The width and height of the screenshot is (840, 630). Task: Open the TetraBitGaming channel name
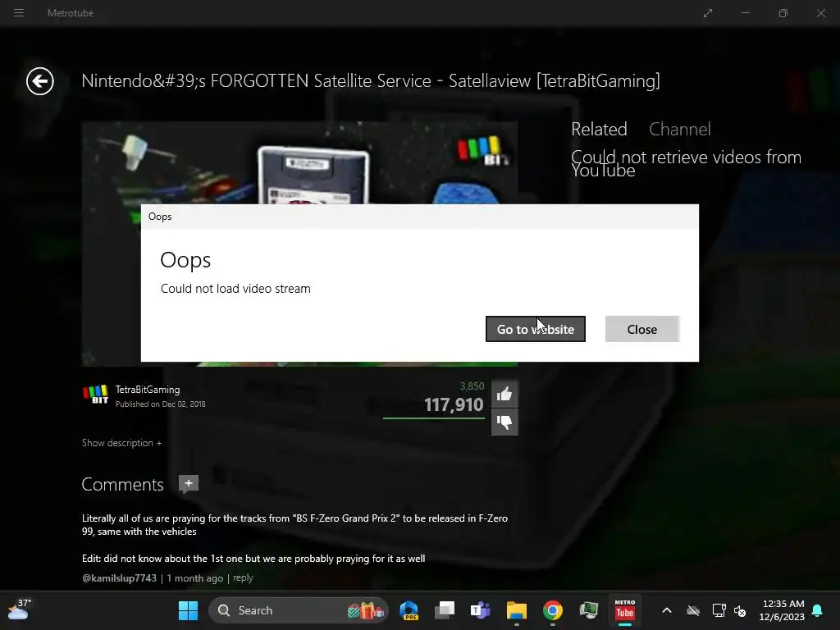coord(148,390)
